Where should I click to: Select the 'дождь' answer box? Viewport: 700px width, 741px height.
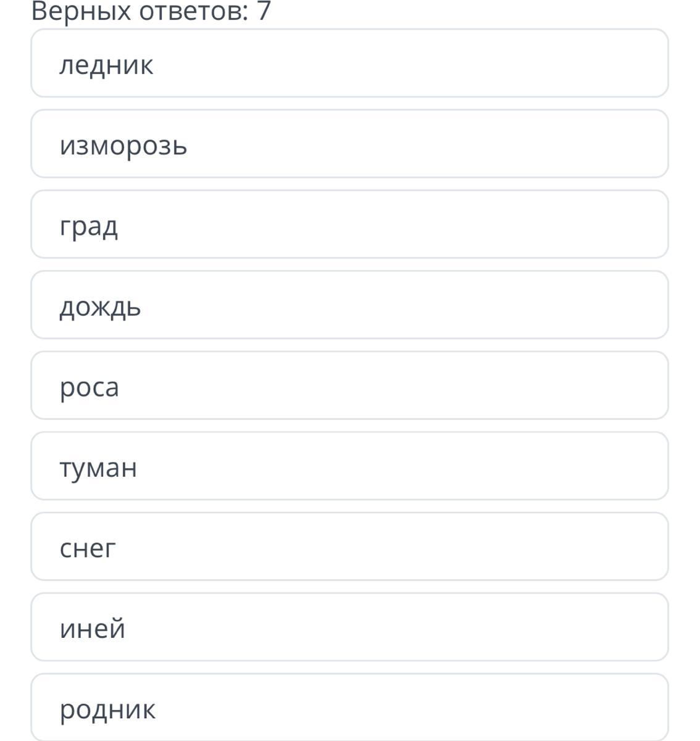tap(349, 305)
